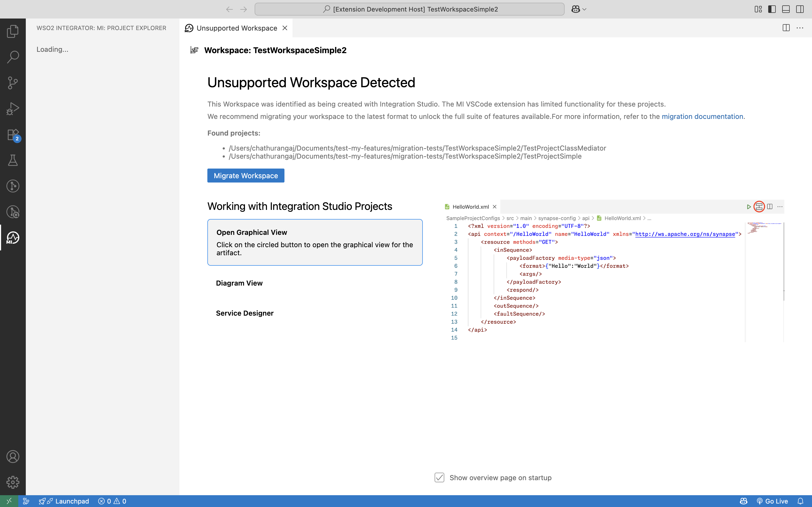Open the Extensions view showing 2 badges

click(13, 134)
